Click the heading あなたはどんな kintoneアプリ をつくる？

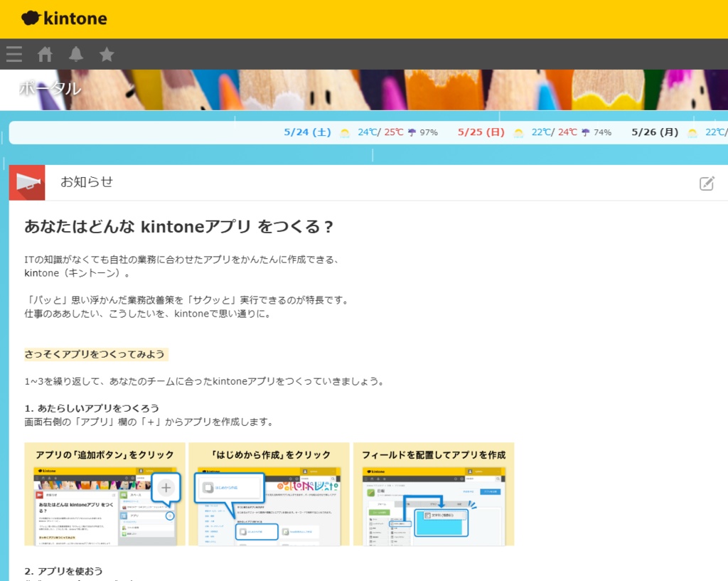coord(179,227)
